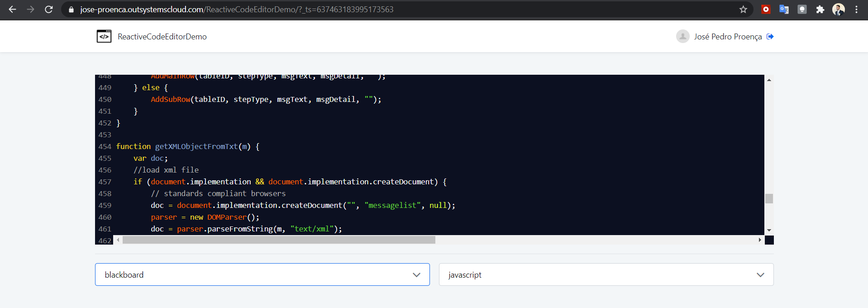Click the editor scroll up arrow
This screenshot has height=308, width=868.
[769, 80]
